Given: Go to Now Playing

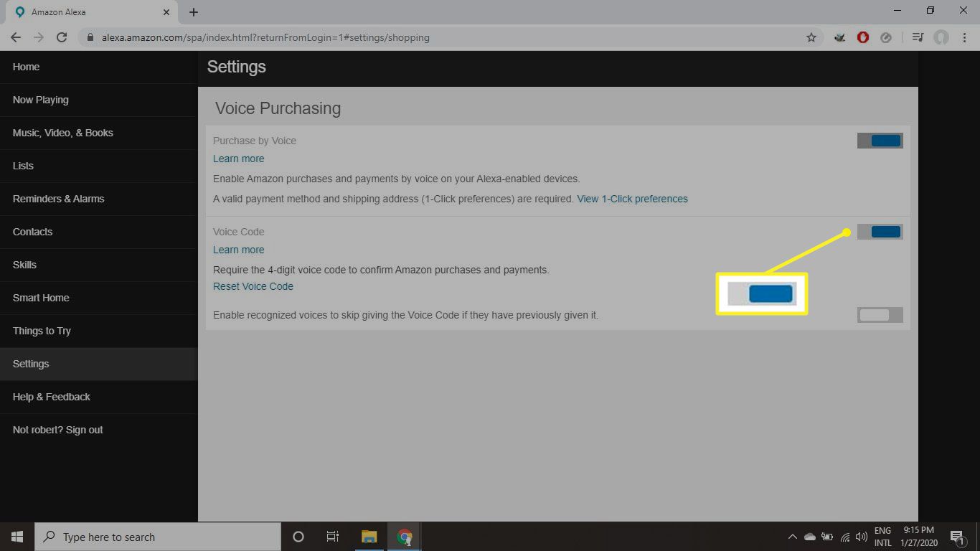Looking at the screenshot, I should pos(98,100).
